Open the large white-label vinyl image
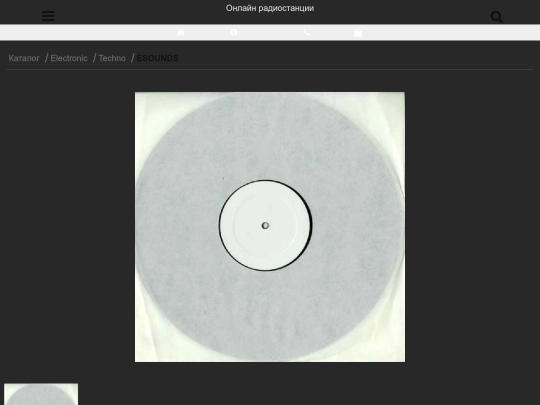The height and width of the screenshot is (405, 540). click(270, 227)
